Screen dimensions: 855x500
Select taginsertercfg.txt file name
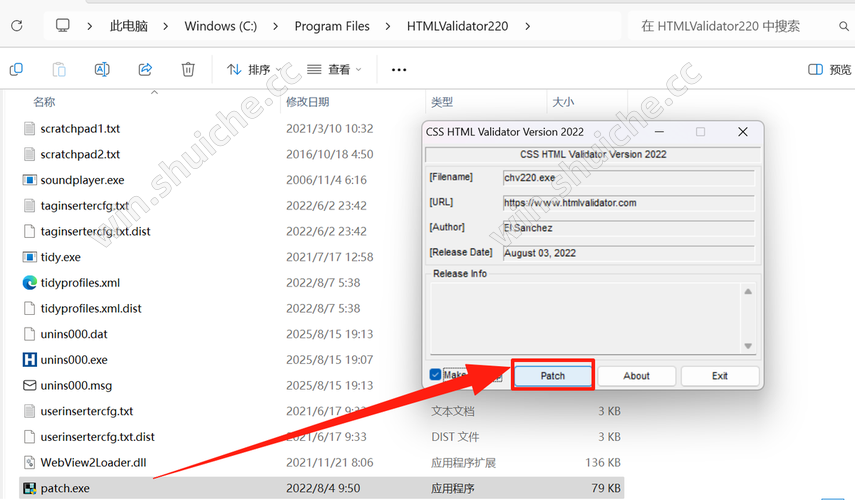[85, 206]
